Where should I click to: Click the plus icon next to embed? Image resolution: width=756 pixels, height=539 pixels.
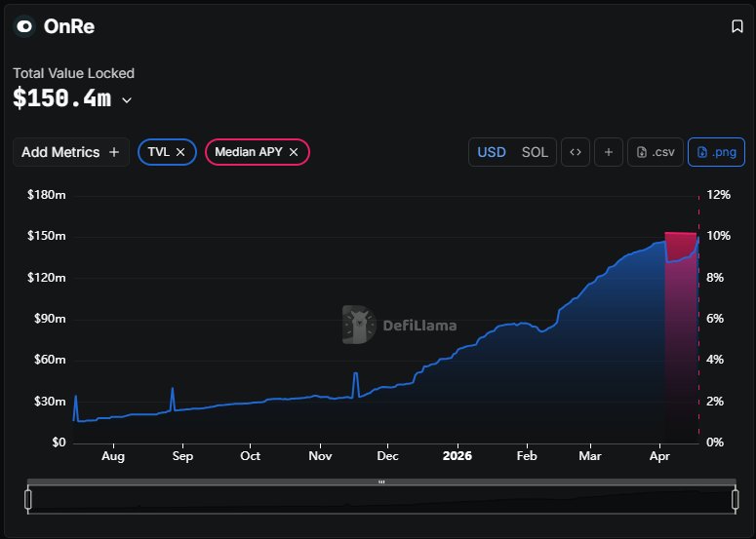[609, 152]
